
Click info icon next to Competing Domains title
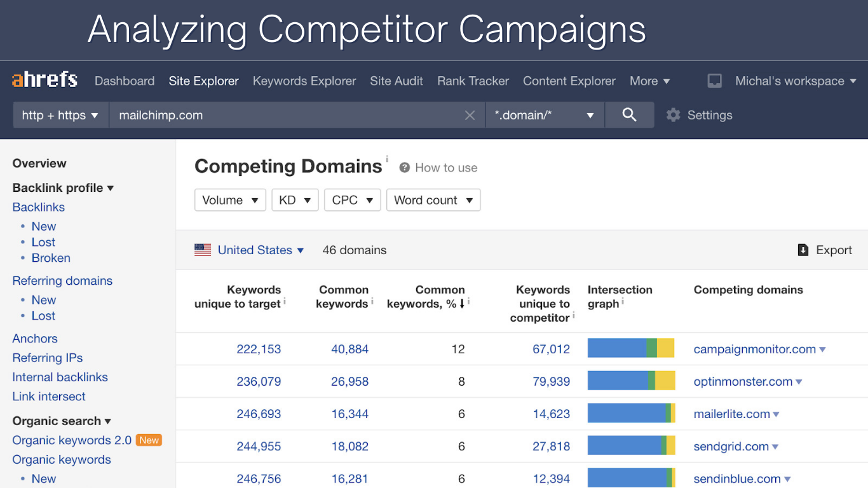point(387,159)
